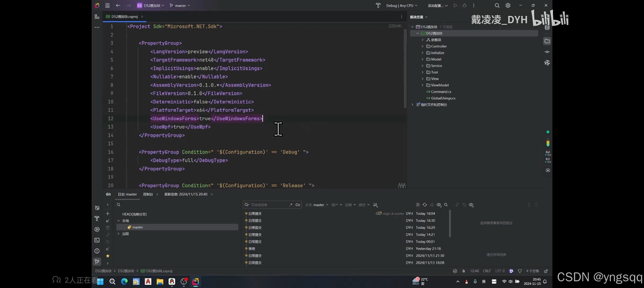The height and width of the screenshot is (288, 644).
Task: Open the build hammer icon in toolbar
Action: 378,6
